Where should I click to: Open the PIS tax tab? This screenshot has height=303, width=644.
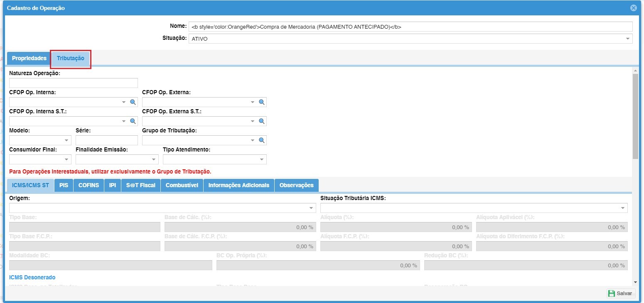click(64, 185)
